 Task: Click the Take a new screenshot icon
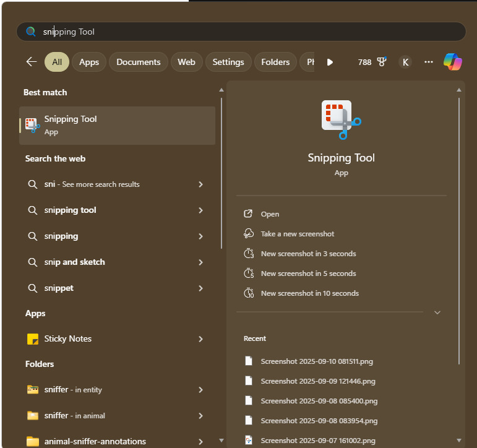point(249,233)
